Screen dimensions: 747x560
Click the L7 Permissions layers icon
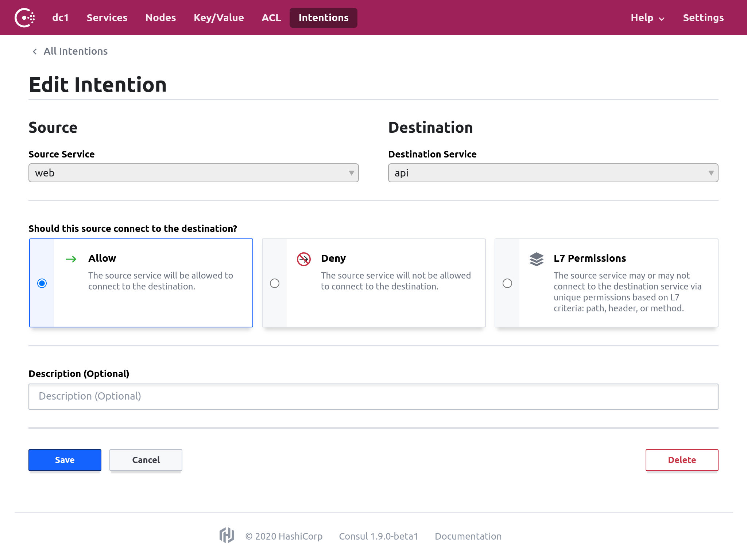click(537, 259)
